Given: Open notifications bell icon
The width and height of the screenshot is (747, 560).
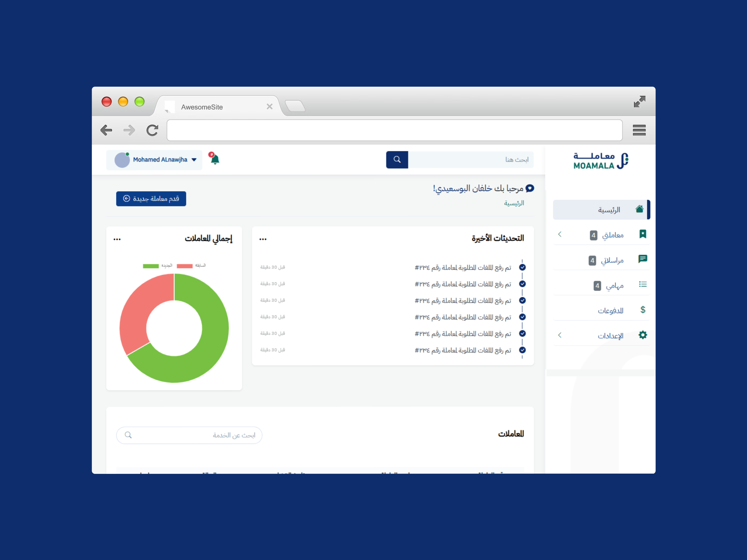Looking at the screenshot, I should point(215,159).
